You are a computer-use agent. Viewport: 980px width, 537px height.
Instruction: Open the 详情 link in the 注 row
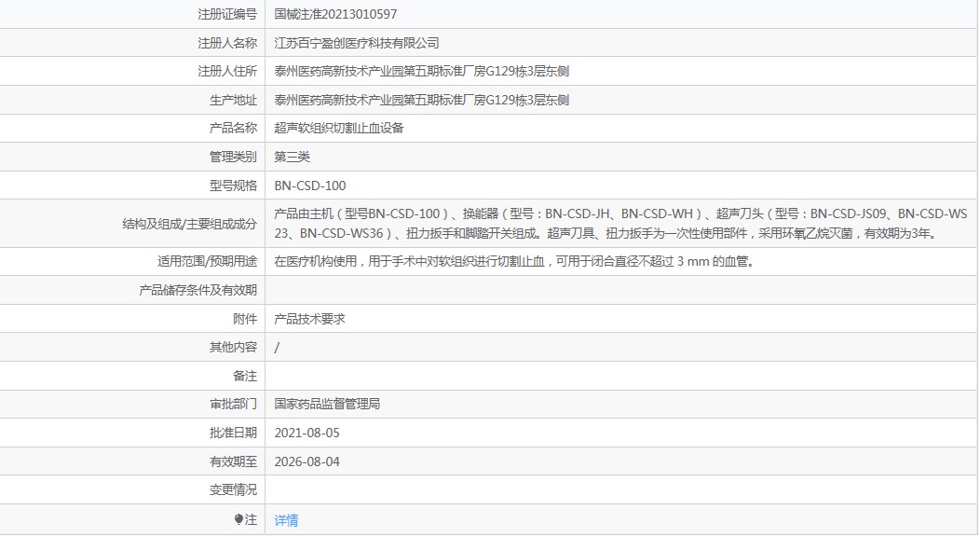tap(286, 520)
